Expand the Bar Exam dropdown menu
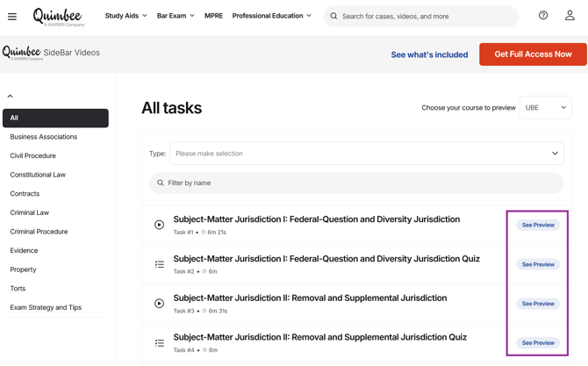The image size is (588, 366). pos(176,16)
